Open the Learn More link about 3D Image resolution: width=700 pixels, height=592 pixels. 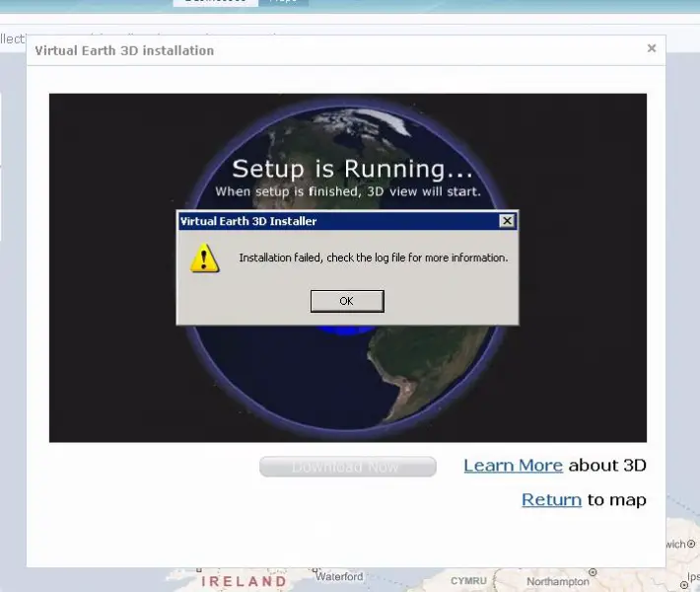pyautogui.click(x=513, y=466)
